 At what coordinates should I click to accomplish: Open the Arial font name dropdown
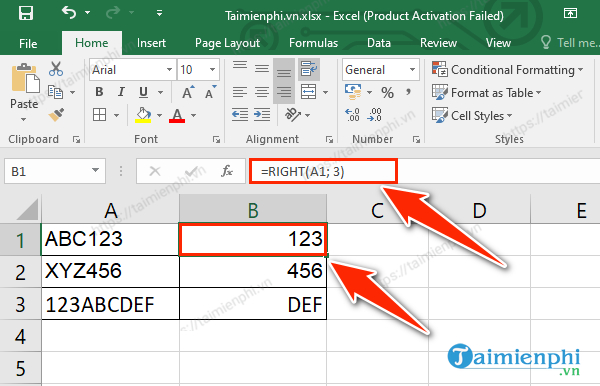pos(169,70)
